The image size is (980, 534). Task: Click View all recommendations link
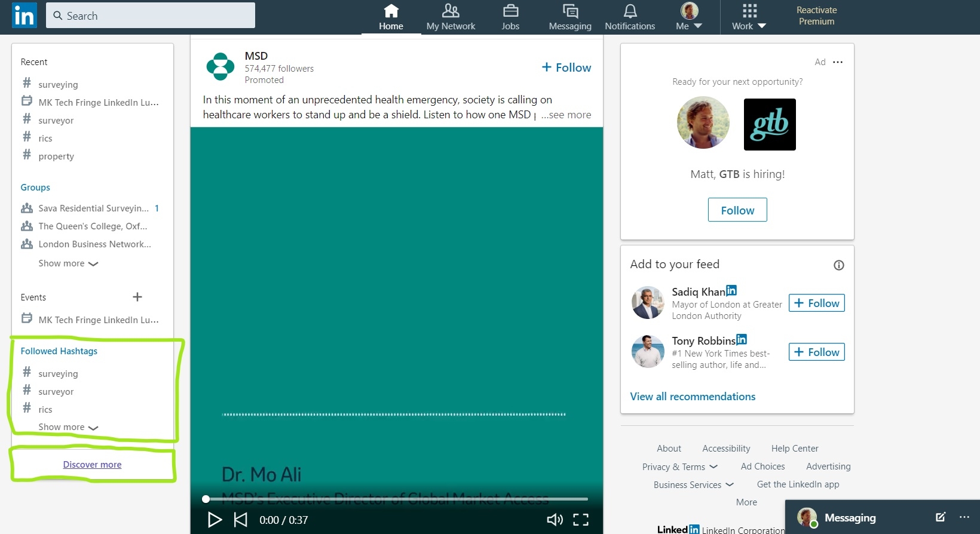[693, 397]
